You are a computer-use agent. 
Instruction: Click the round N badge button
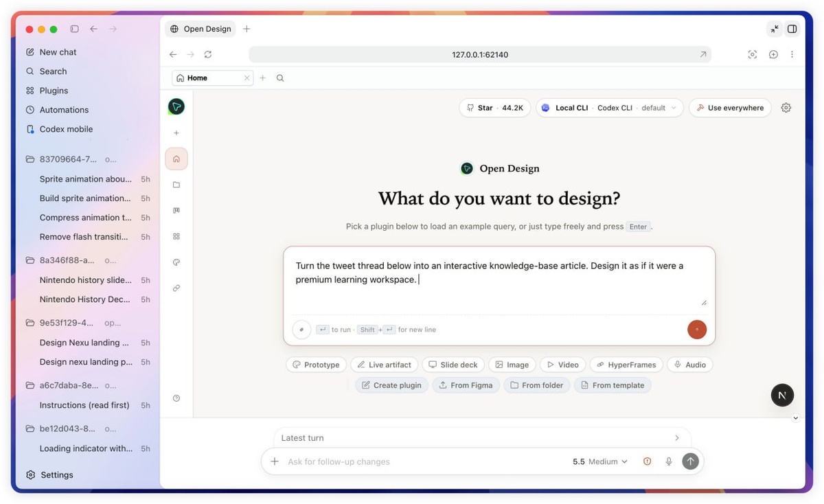782,395
